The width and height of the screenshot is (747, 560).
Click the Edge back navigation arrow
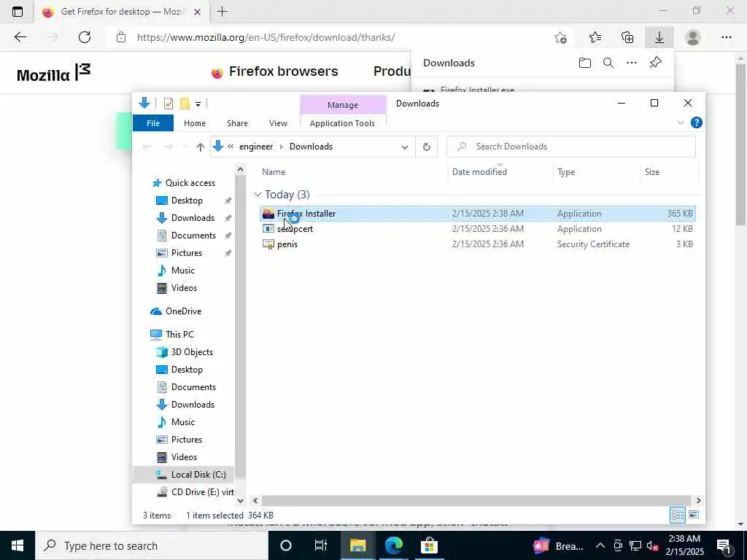tap(20, 37)
